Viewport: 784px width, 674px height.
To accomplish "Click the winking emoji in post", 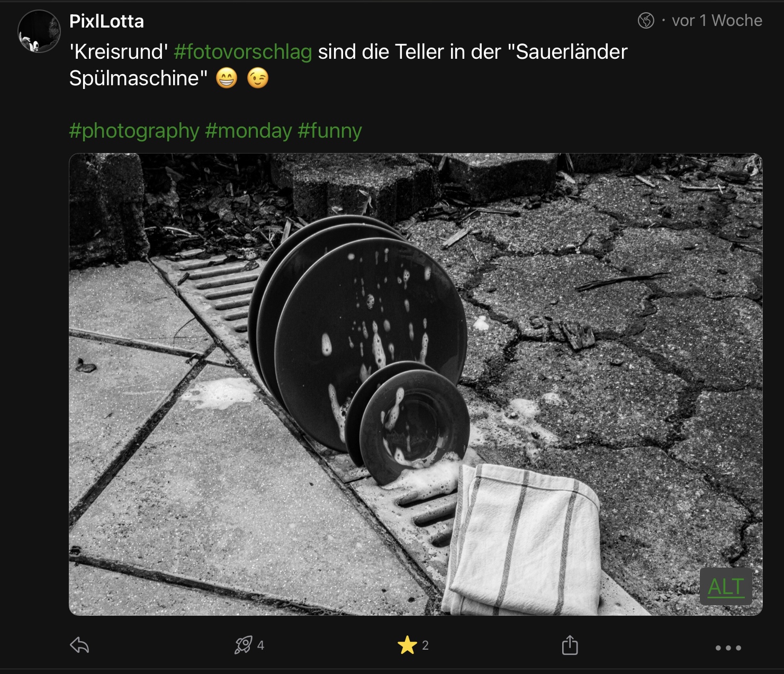I will pyautogui.click(x=258, y=78).
